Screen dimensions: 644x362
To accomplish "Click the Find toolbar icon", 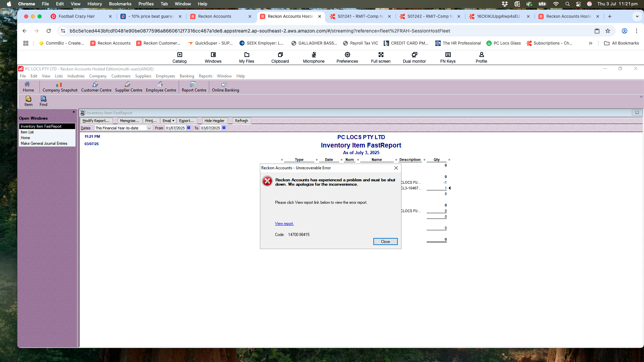I will [x=44, y=101].
